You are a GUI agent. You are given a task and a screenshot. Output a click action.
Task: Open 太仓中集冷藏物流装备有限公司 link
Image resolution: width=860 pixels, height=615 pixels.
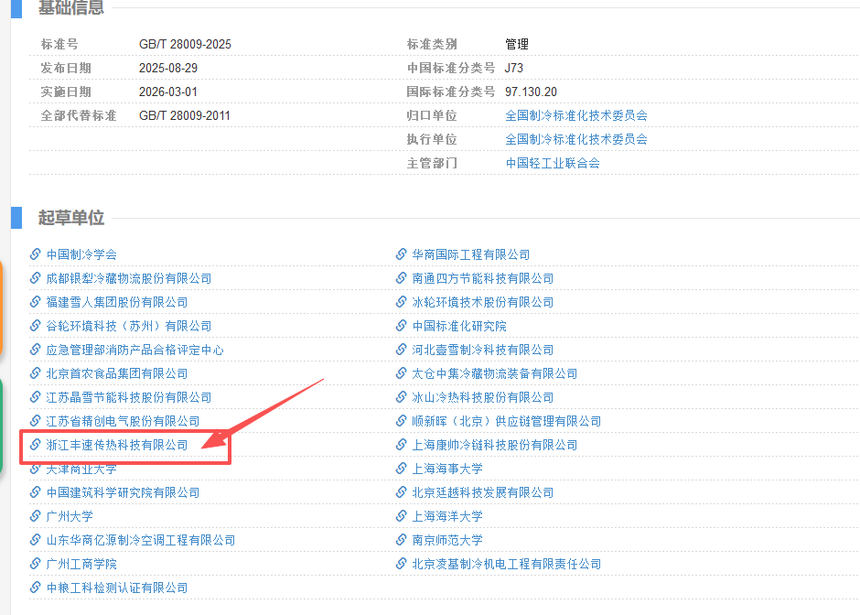click(x=495, y=374)
